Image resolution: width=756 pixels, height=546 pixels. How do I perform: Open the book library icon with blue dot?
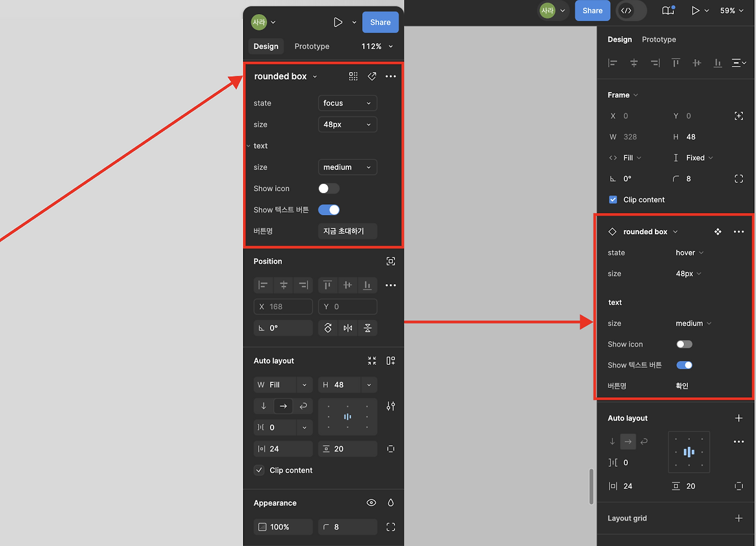click(668, 11)
